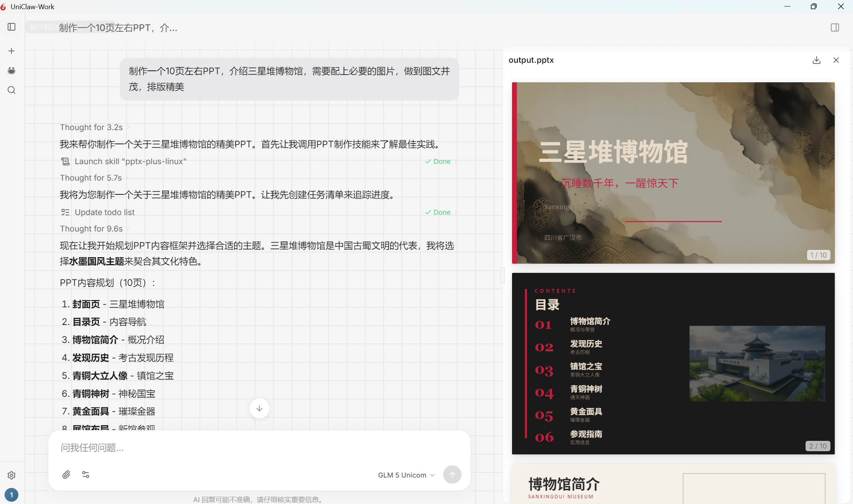Toggle the left sidebar panel icon
The width and height of the screenshot is (853, 504).
pyautogui.click(x=11, y=27)
